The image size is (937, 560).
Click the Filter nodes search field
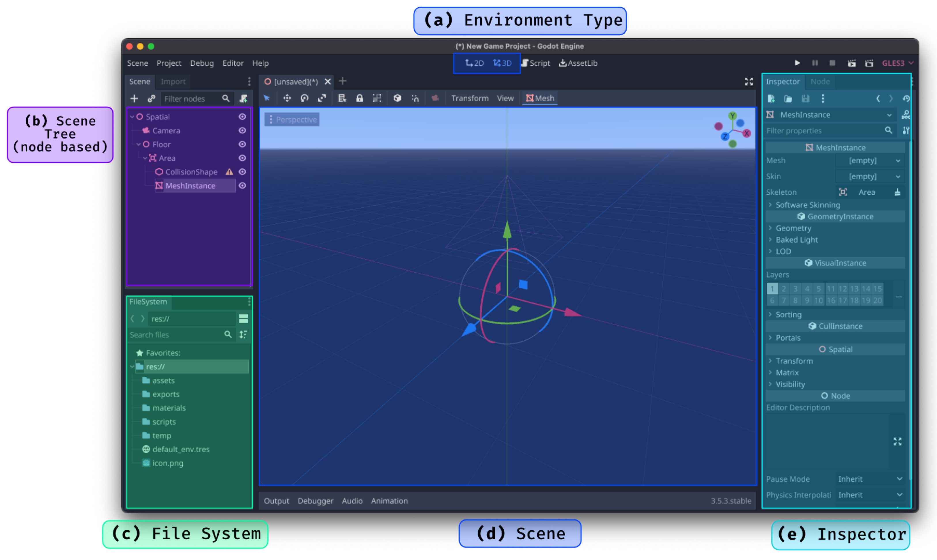191,99
